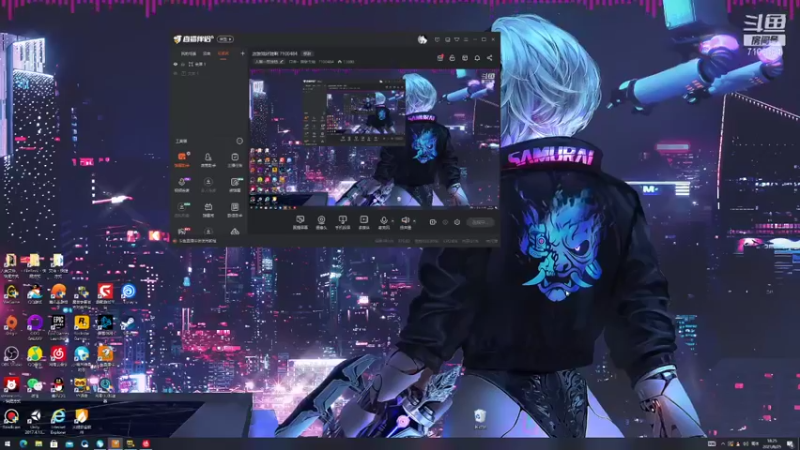
Task: Open Origin desktop shortcut
Action: 11,324
